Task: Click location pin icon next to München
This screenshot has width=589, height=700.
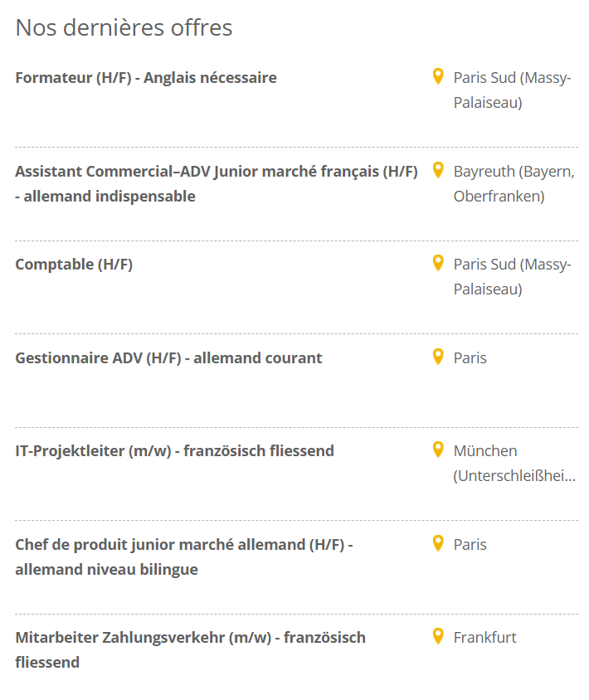Action: 438,450
